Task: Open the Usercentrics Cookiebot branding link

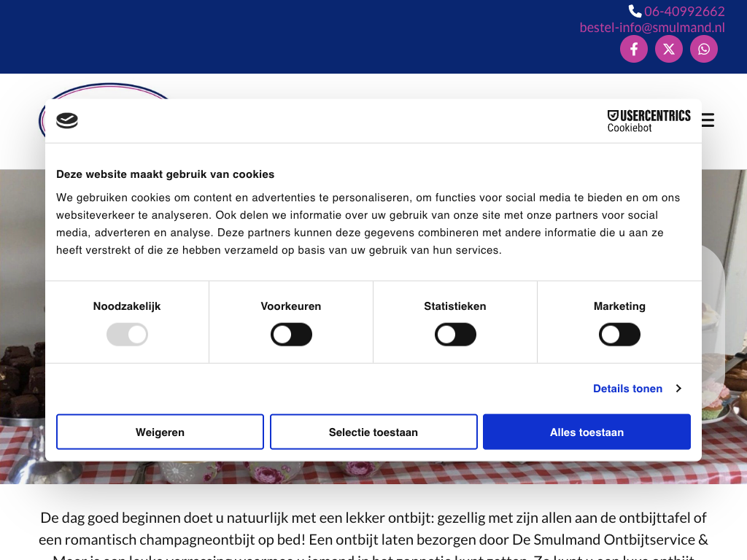Action: coord(649,121)
